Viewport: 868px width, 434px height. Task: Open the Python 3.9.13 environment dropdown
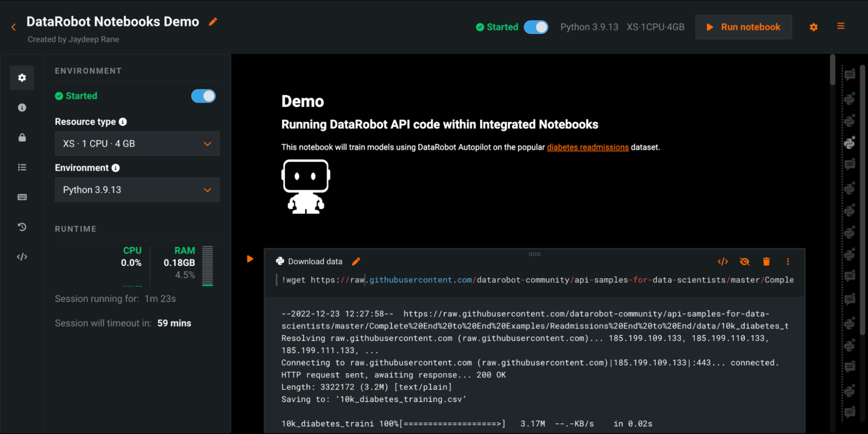[x=137, y=190]
